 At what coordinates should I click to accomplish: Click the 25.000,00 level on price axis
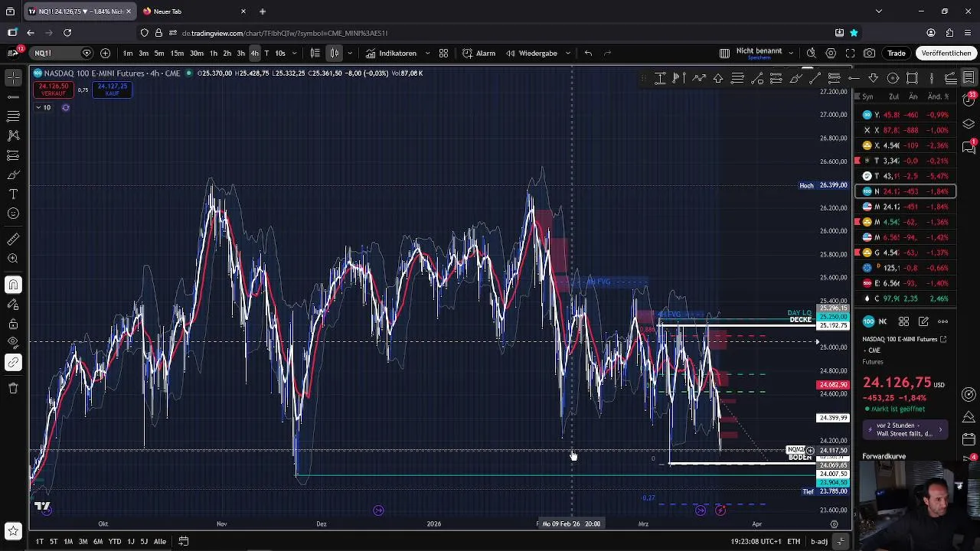click(x=834, y=347)
